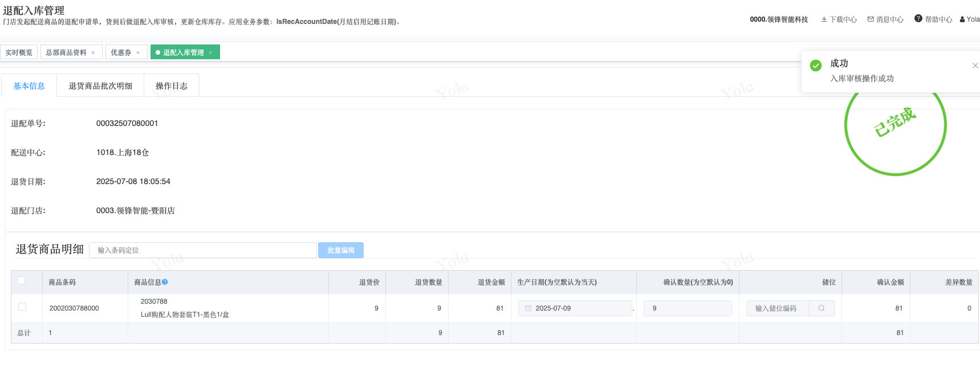Click the Yola user account menu

click(970, 19)
